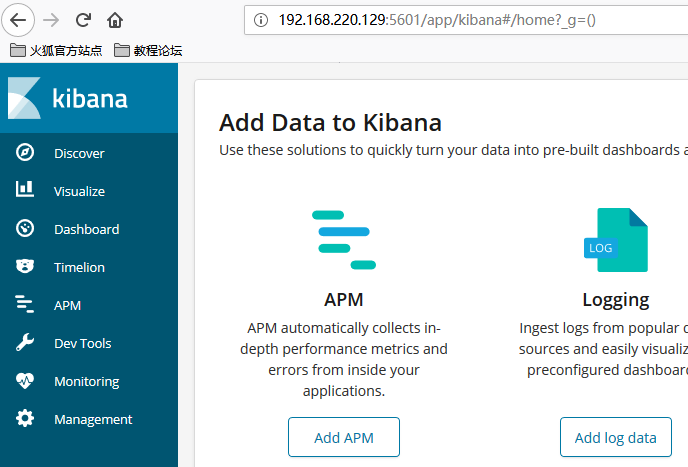Open Visualize via bar chart icon
688x467 pixels.
pyautogui.click(x=25, y=191)
